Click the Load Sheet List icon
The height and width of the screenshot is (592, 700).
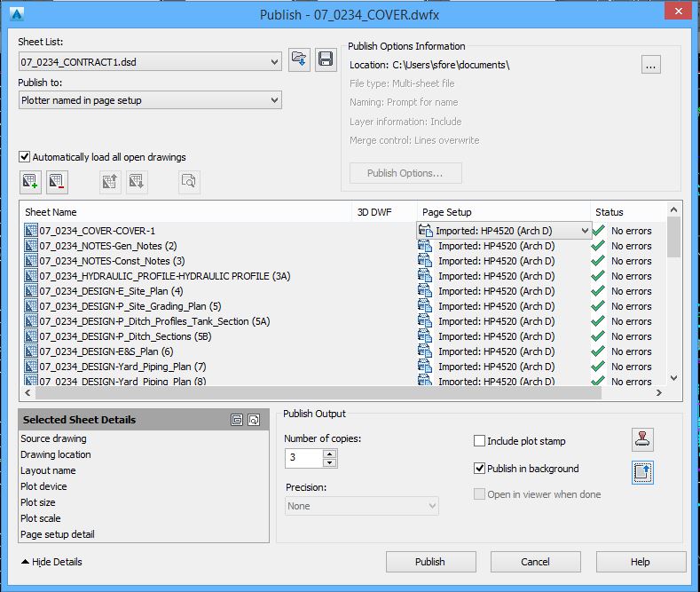coord(299,59)
